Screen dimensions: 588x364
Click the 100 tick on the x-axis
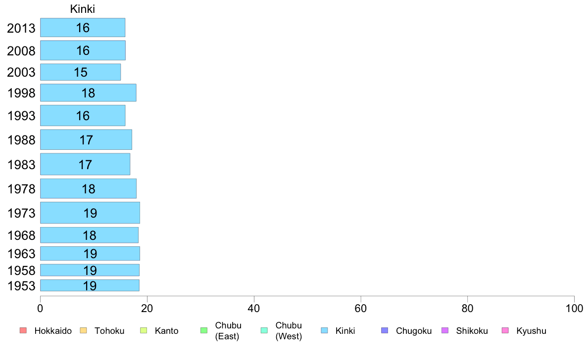coord(574,309)
